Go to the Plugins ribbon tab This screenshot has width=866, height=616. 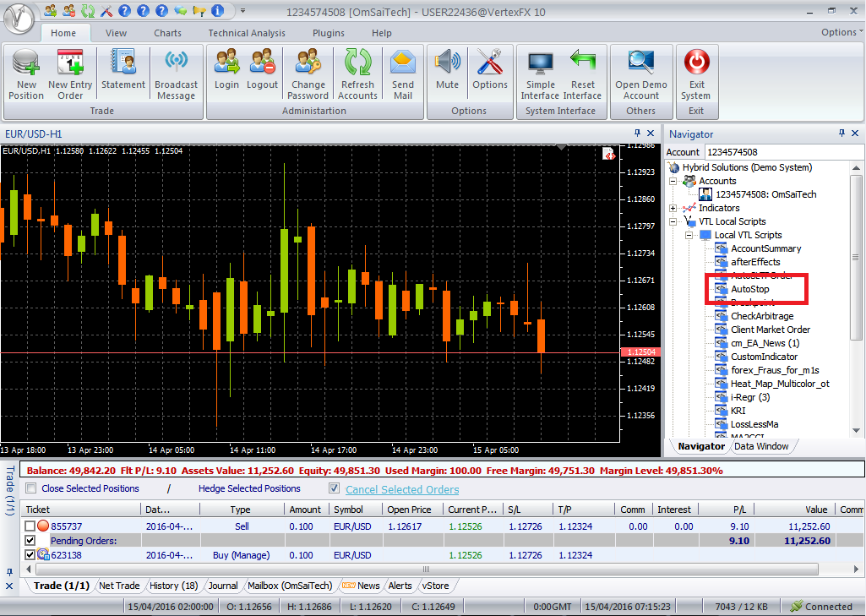329,33
